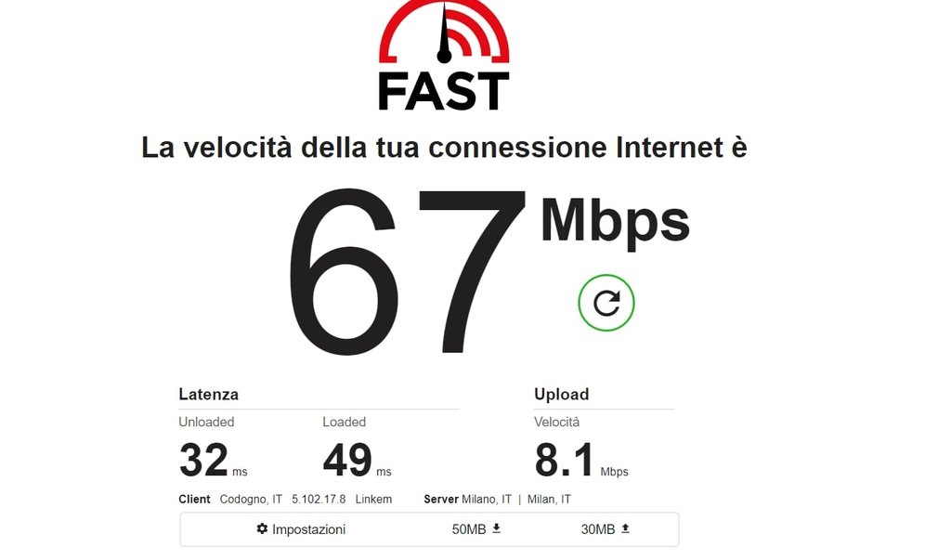Click the gear icon beside Impostazioni
This screenshot has height=560, width=951.
click(262, 528)
